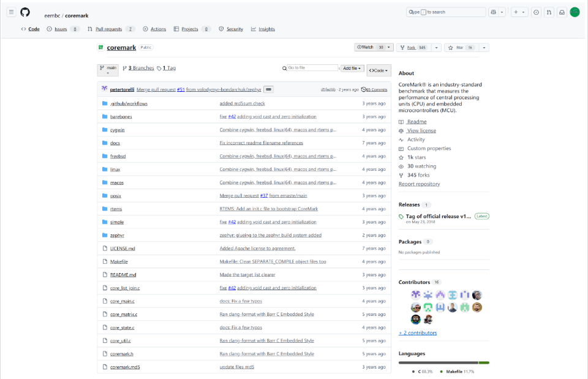Open the main branch selector dropdown
The image size is (588, 379).
tap(108, 70)
